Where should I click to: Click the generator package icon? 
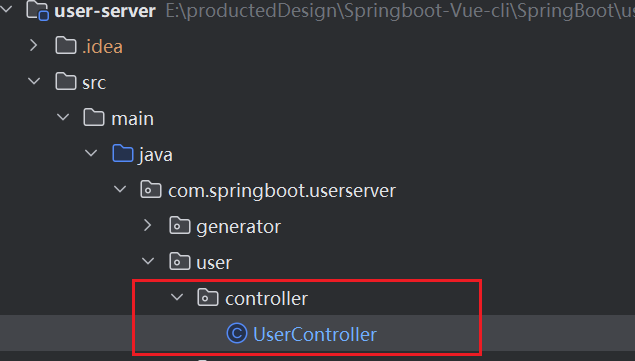click(x=180, y=226)
